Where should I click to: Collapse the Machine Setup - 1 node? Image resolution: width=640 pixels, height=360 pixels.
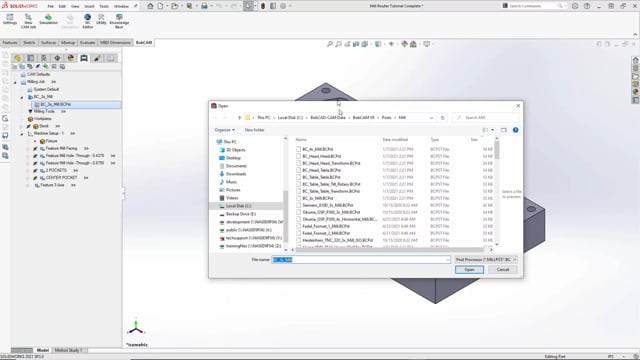pos(22,133)
